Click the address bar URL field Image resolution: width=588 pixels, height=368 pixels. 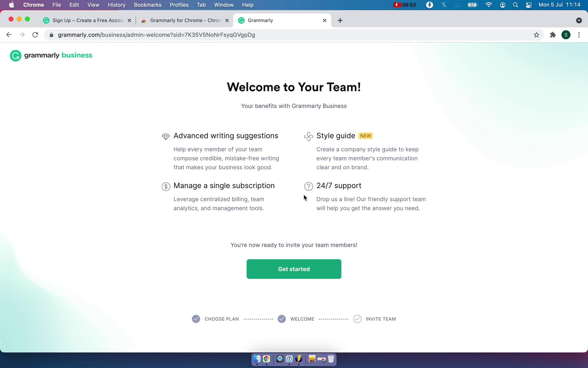(293, 34)
